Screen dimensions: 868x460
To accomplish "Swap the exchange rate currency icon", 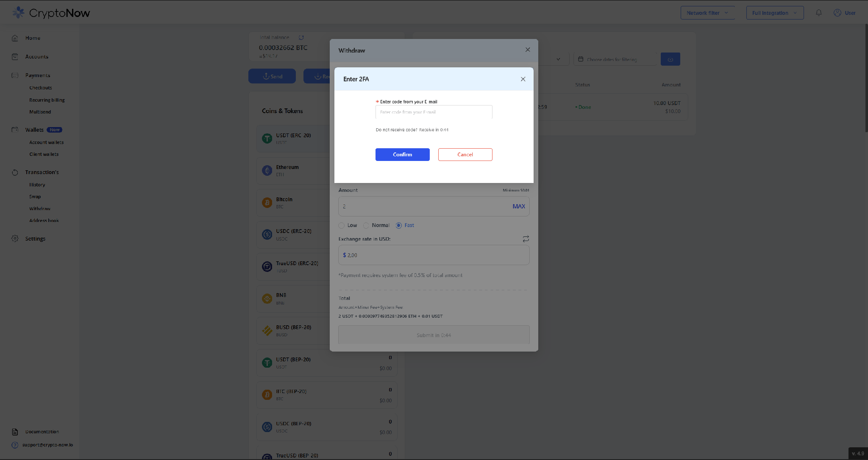I will click(526, 239).
